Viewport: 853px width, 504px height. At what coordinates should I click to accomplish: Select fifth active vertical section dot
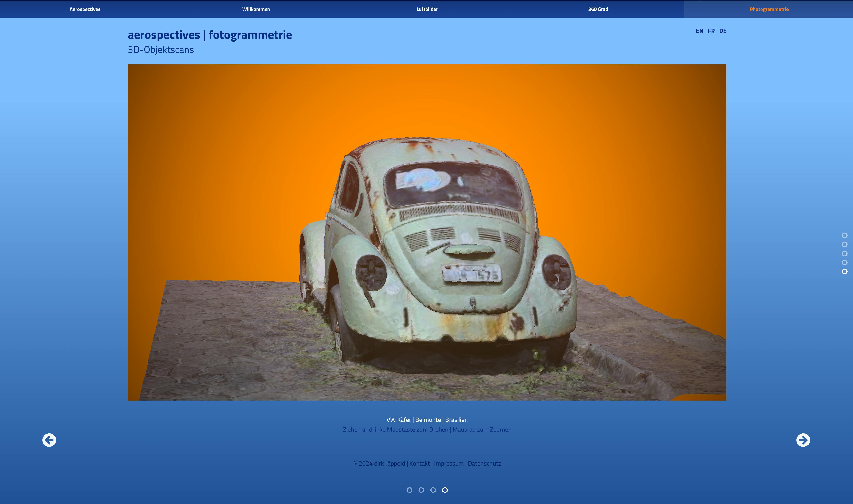pyautogui.click(x=844, y=272)
